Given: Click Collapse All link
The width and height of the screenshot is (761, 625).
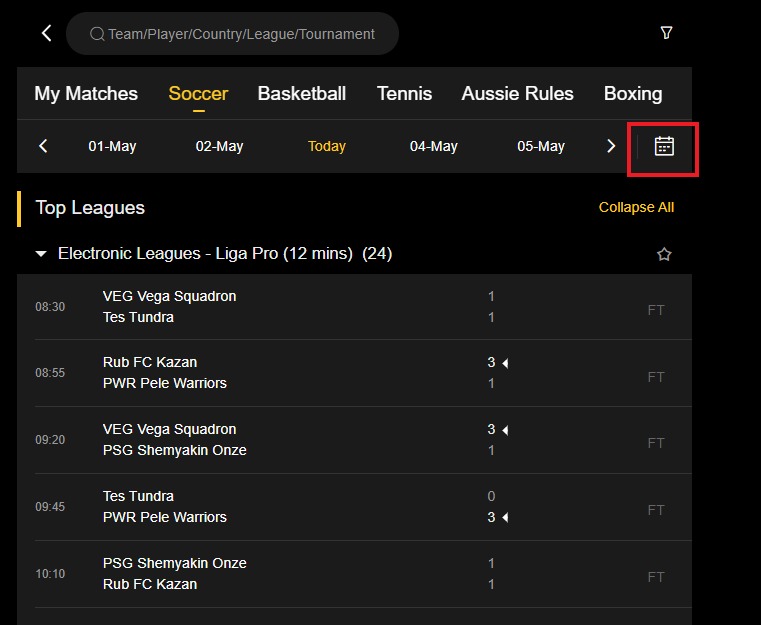Looking at the screenshot, I should click(x=636, y=208).
